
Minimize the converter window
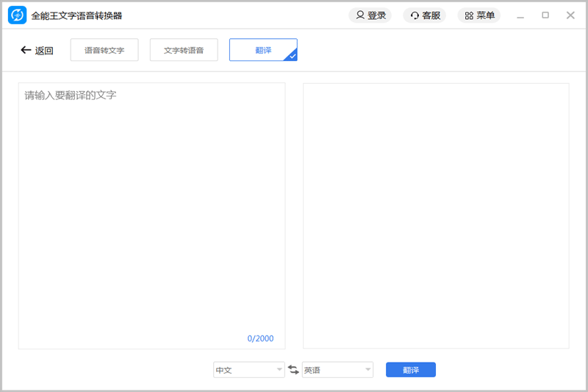(x=520, y=15)
